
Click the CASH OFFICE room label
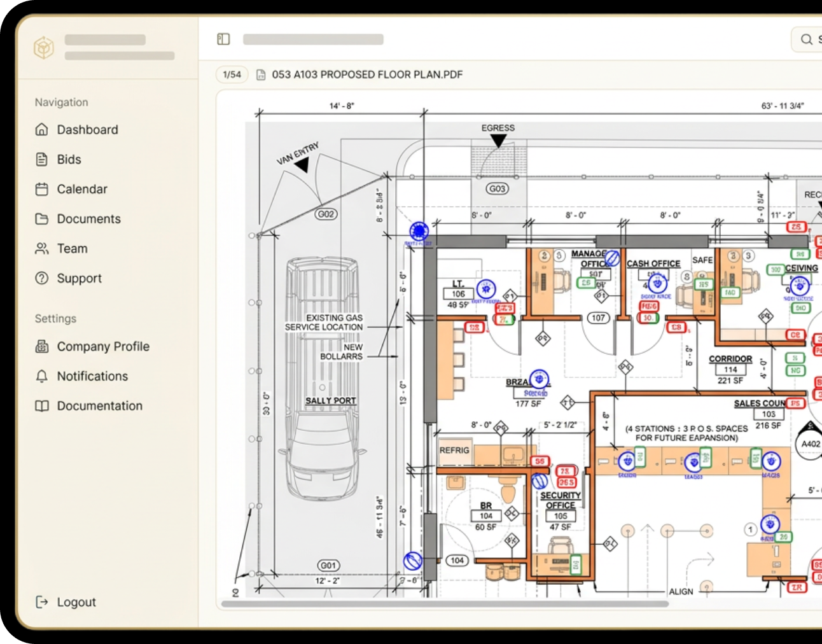click(x=653, y=263)
